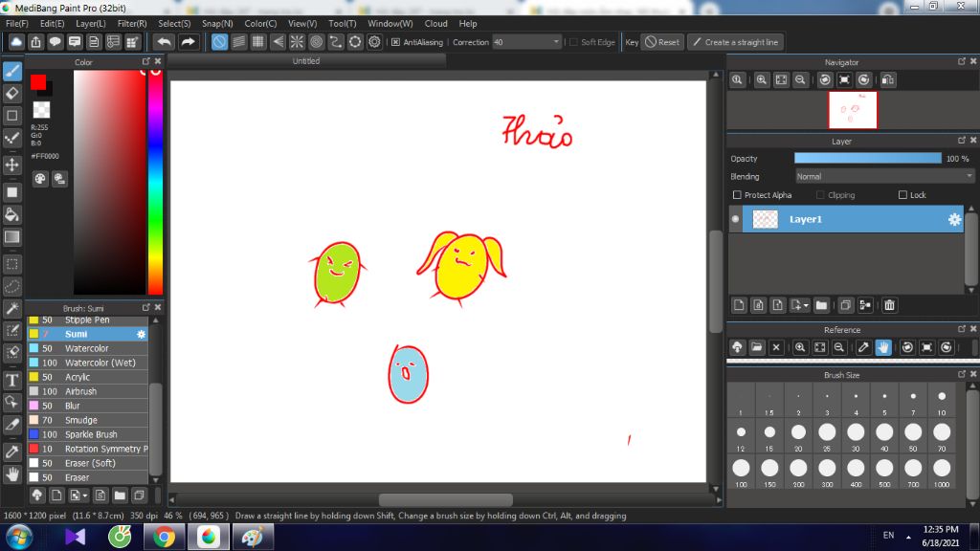Click the Undo arrow
This screenshot has width=980, height=551.
tap(165, 42)
